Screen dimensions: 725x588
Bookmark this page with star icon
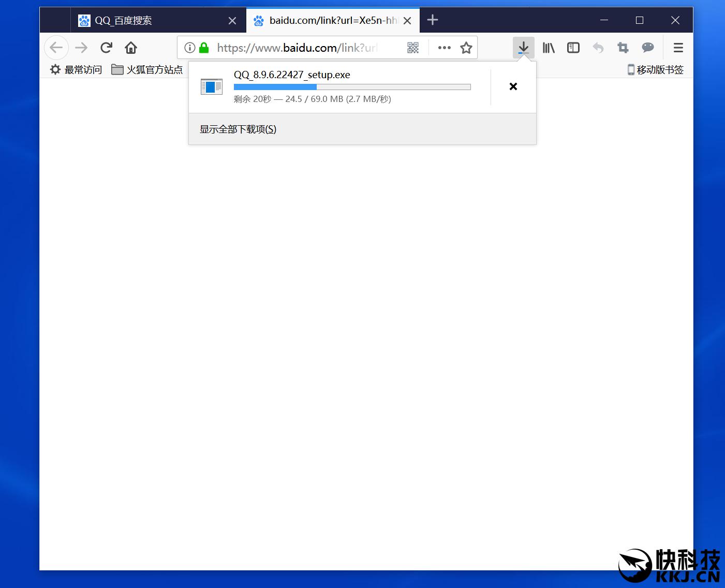(x=466, y=48)
